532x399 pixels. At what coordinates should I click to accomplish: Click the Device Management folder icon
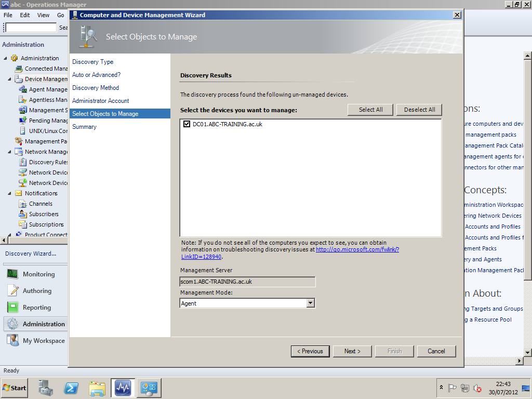19,79
